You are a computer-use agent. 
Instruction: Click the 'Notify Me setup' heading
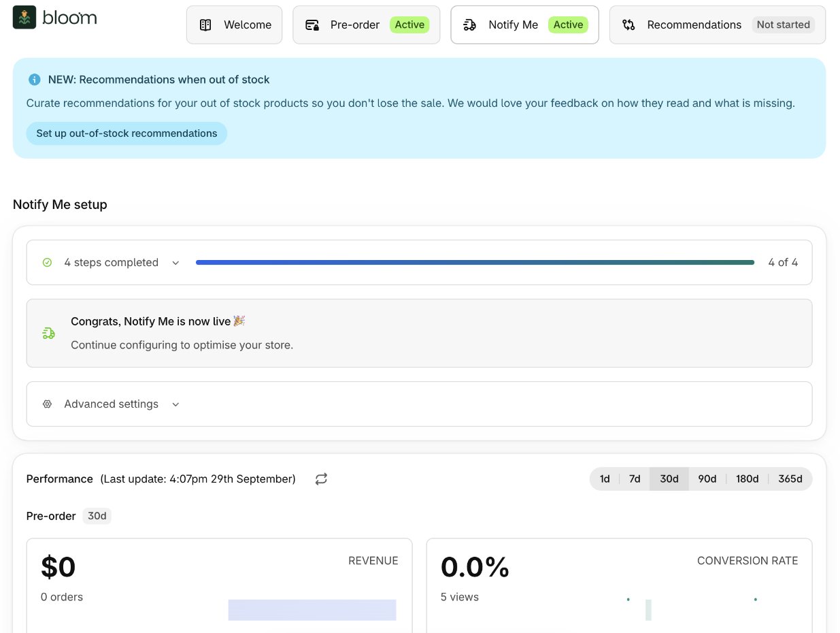[60, 205]
